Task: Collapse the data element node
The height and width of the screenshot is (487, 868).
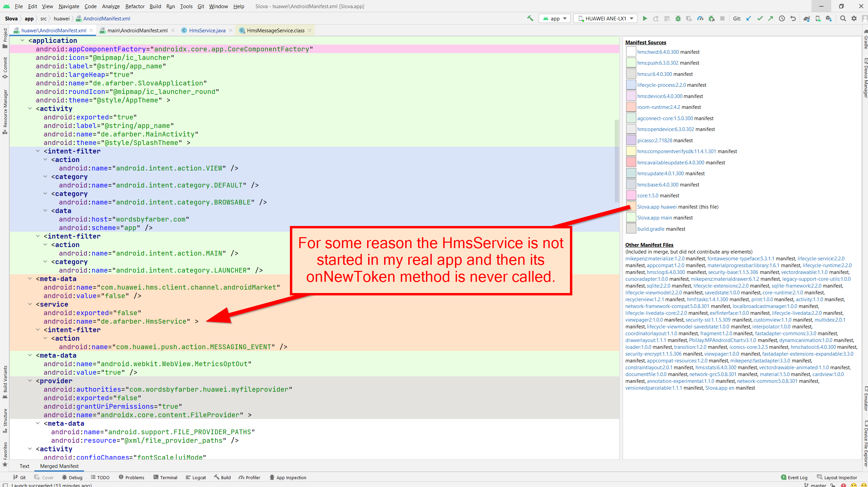Action: pyautogui.click(x=45, y=211)
